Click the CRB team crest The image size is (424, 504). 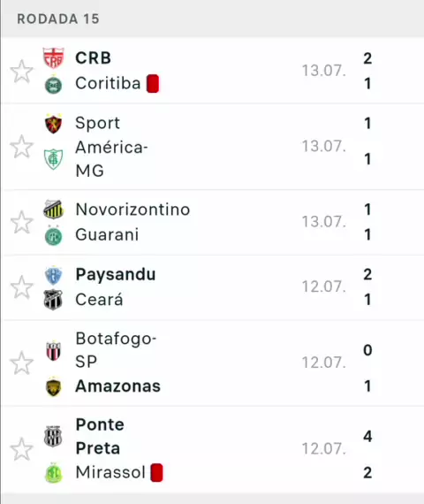tap(53, 58)
